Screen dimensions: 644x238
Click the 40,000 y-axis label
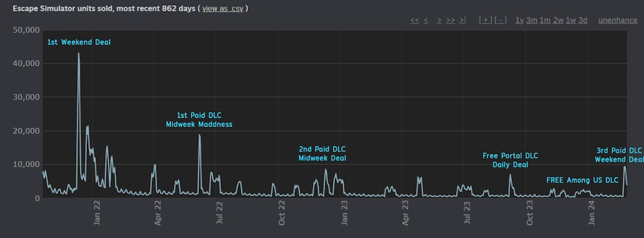pyautogui.click(x=26, y=63)
